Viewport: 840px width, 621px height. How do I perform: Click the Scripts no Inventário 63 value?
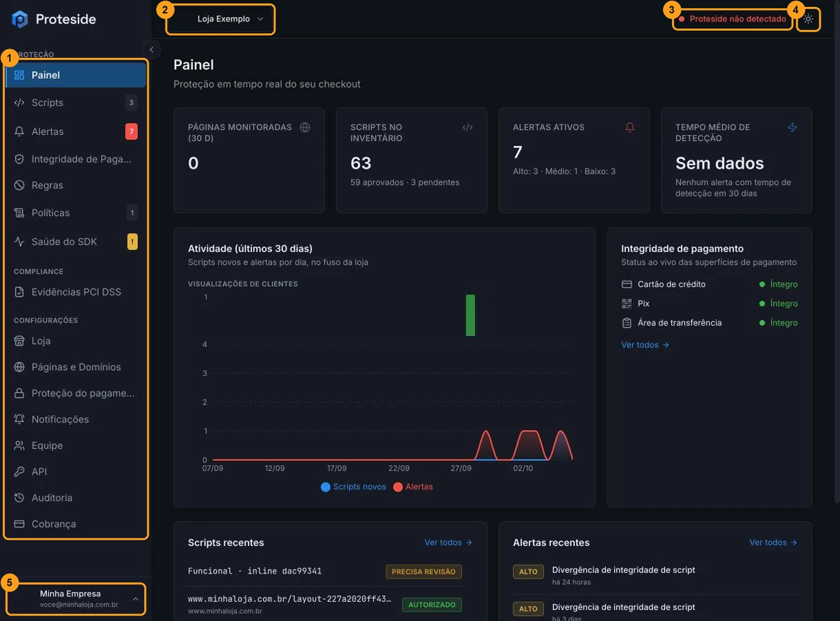click(361, 163)
